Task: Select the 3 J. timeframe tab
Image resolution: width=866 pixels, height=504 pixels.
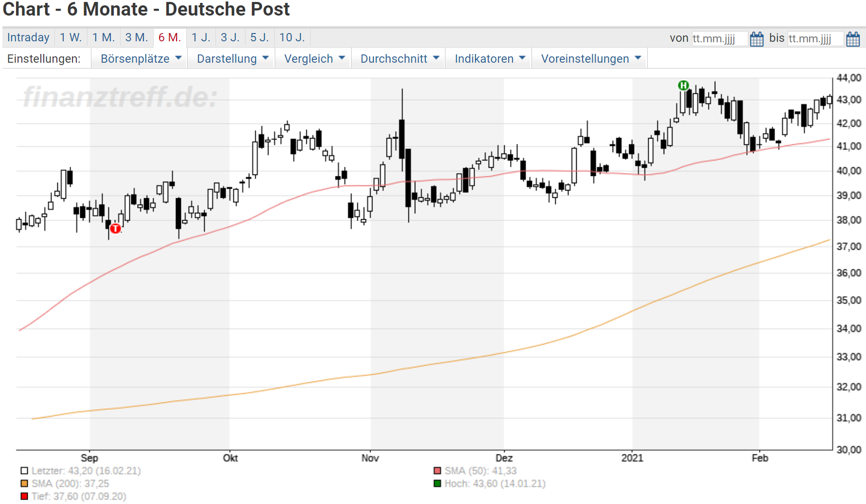Action: [230, 37]
